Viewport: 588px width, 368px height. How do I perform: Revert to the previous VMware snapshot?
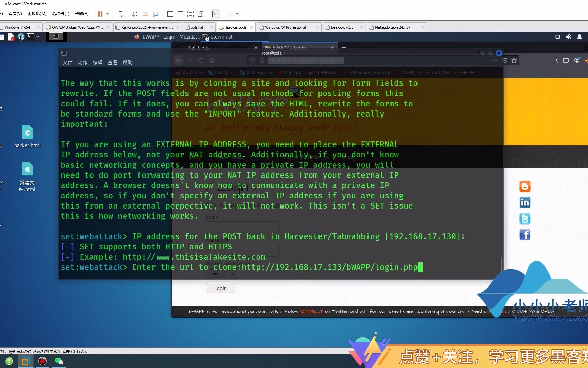(x=145, y=14)
